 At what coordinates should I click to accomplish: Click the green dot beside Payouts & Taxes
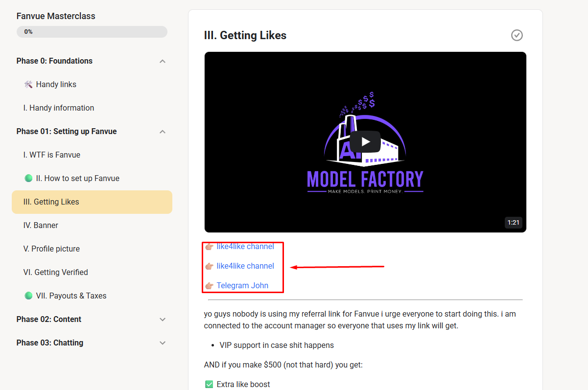point(28,296)
